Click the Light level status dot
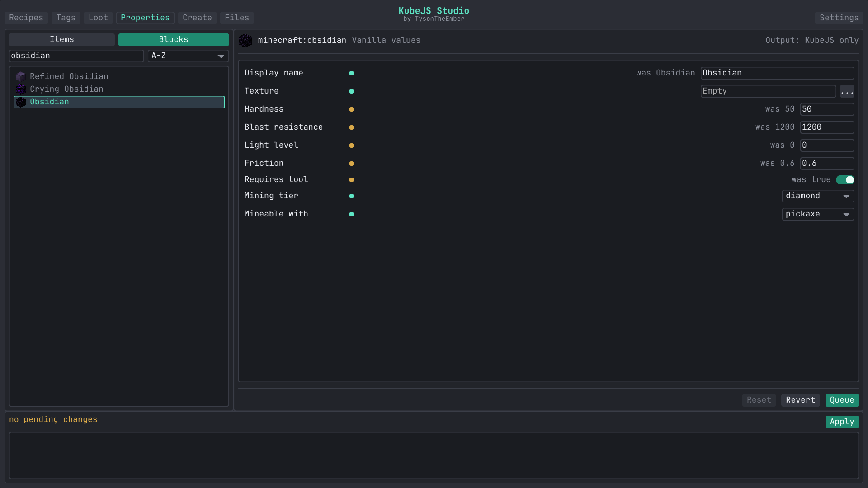The image size is (868, 488). (352, 145)
